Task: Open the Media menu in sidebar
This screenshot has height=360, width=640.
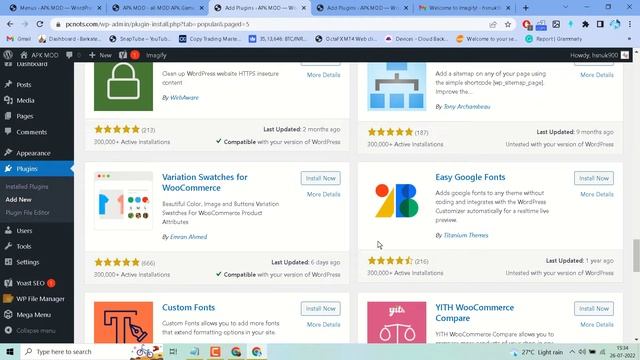Action: [25, 100]
